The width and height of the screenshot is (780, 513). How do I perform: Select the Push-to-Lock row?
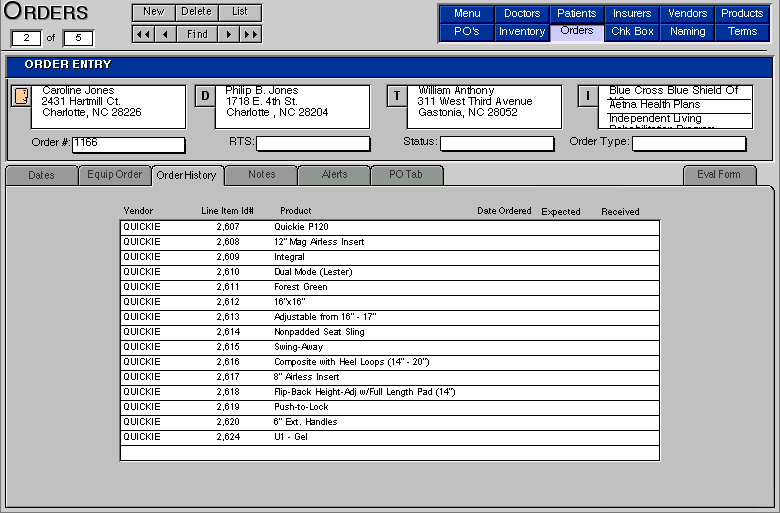click(x=390, y=407)
